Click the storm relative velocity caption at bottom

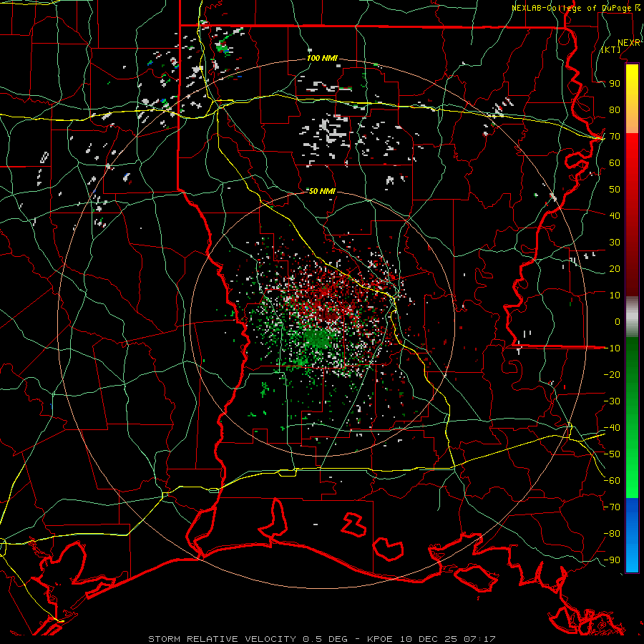point(322,639)
